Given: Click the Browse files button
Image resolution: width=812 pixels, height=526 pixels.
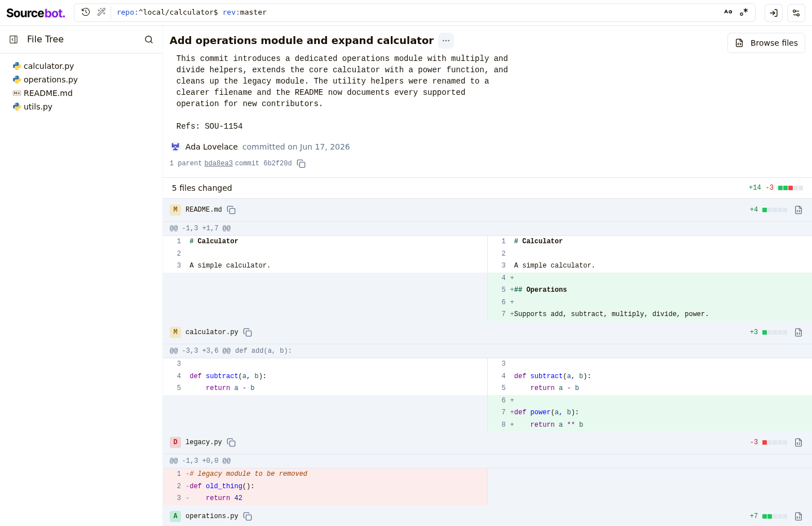Looking at the screenshot, I should click(x=766, y=43).
